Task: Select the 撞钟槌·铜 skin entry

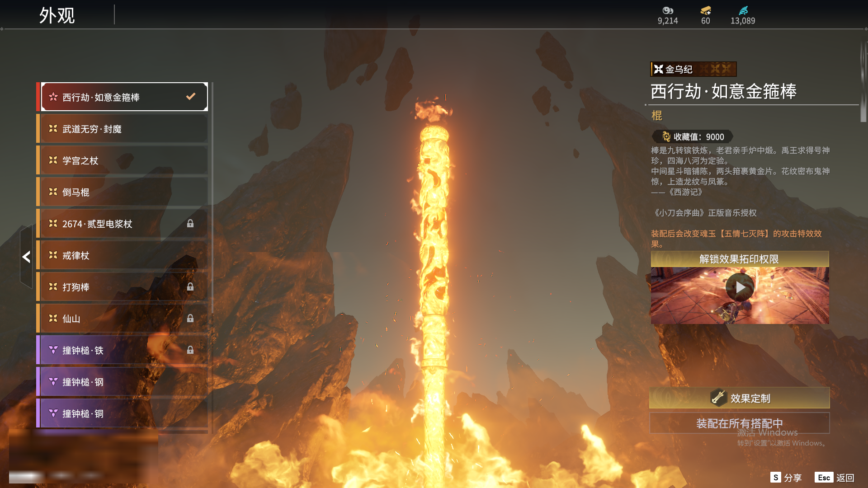Action: 122,413
